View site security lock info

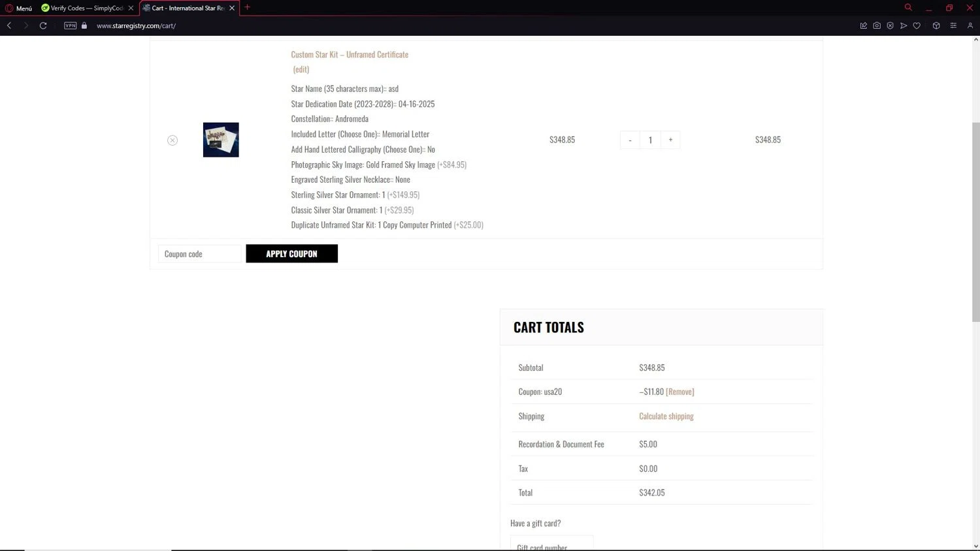click(x=84, y=25)
